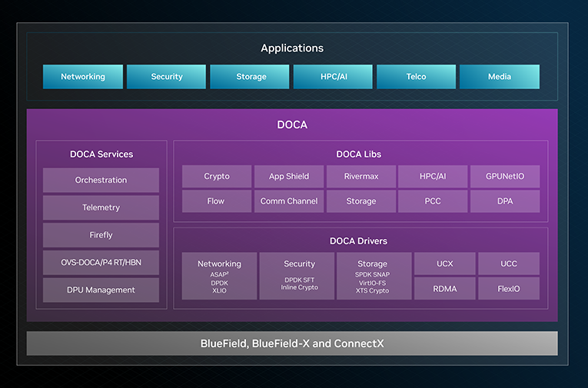Click the DOCA Services heading
Viewport: 588px width, 388px height.
(101, 154)
